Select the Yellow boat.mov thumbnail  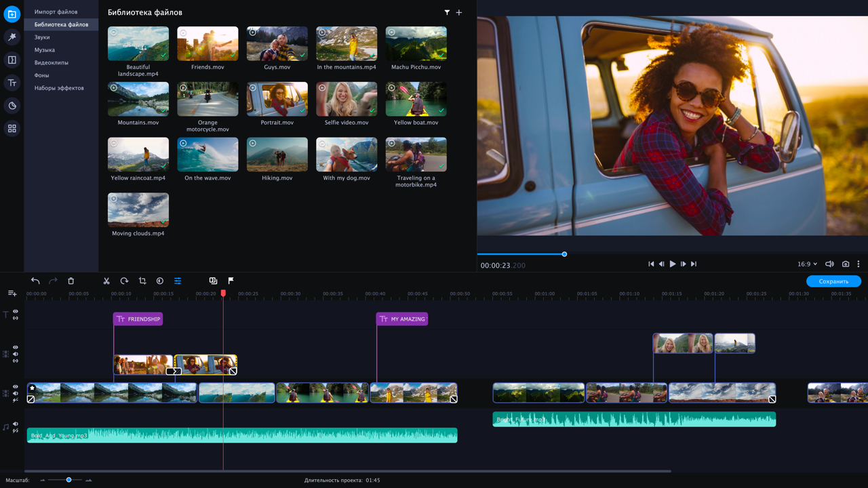click(x=416, y=100)
